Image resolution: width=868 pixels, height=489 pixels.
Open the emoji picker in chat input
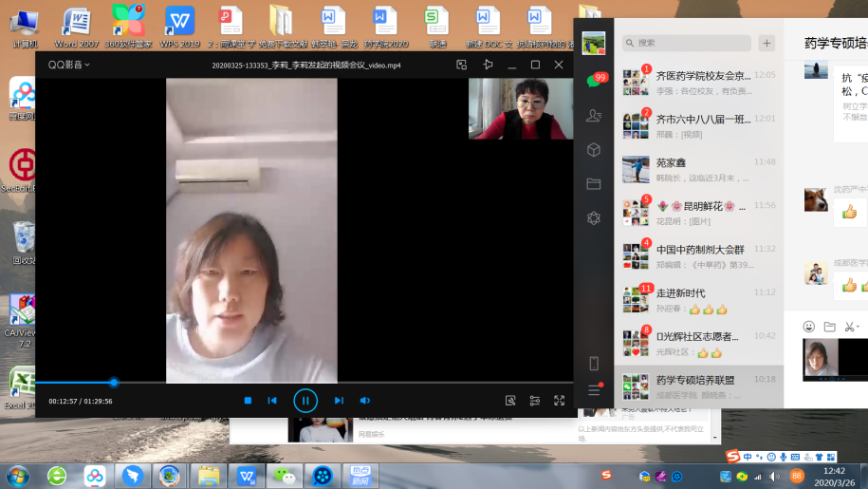809,327
